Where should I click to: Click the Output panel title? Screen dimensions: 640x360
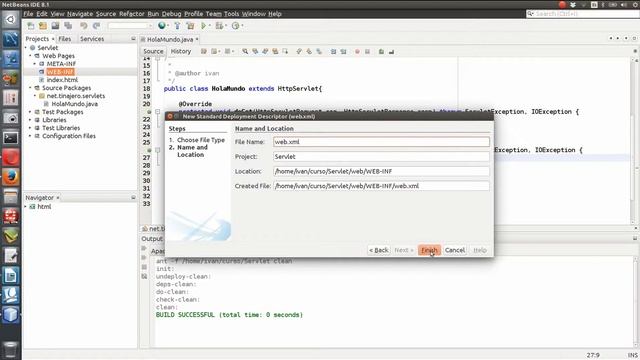[152, 239]
